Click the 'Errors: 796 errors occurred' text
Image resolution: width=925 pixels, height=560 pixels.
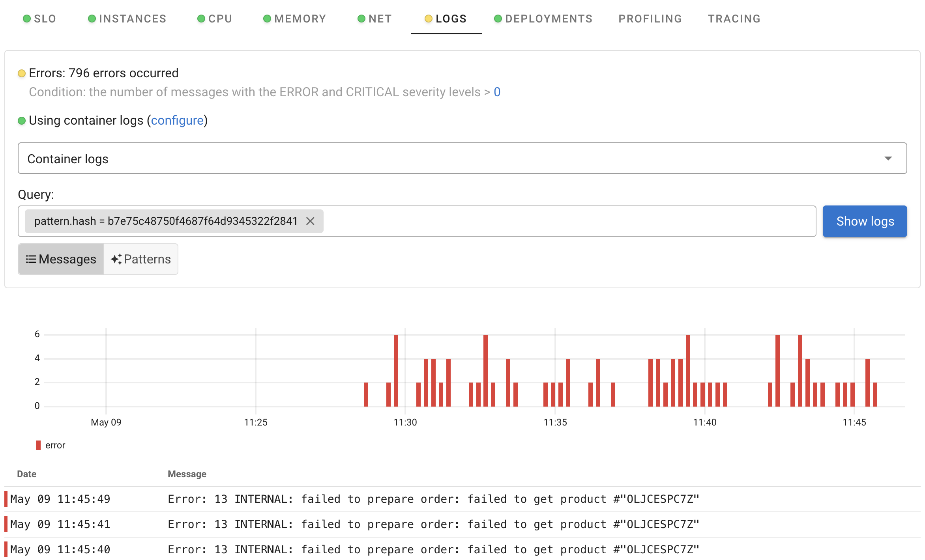coord(103,73)
